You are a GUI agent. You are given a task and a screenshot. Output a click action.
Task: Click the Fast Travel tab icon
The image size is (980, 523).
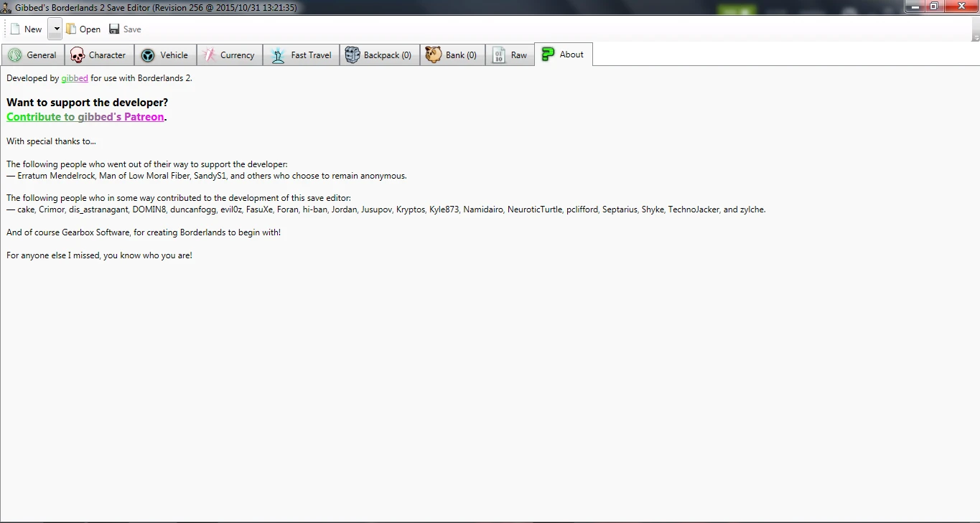tap(277, 55)
